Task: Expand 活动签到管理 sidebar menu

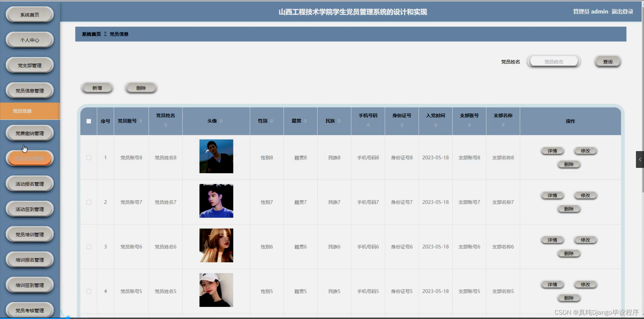Action: 30,209
